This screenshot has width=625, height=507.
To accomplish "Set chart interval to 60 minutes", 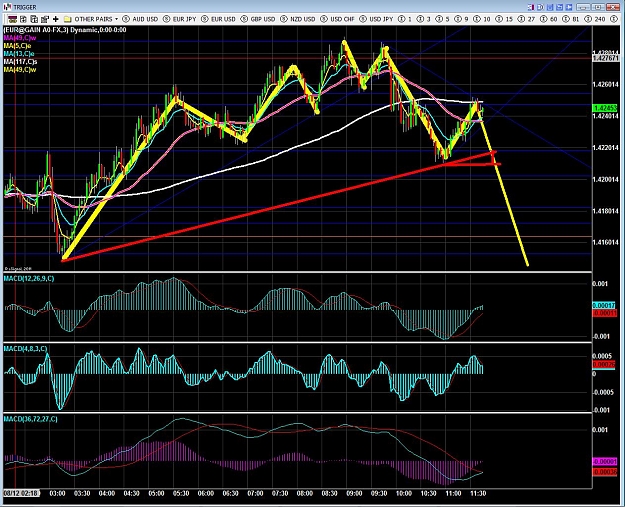I will tap(548, 19).
